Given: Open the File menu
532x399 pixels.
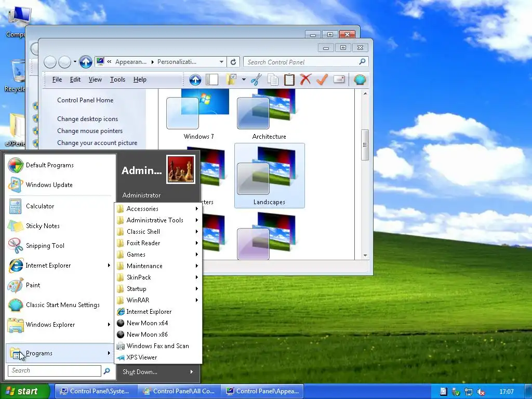Looking at the screenshot, I should coord(57,79).
